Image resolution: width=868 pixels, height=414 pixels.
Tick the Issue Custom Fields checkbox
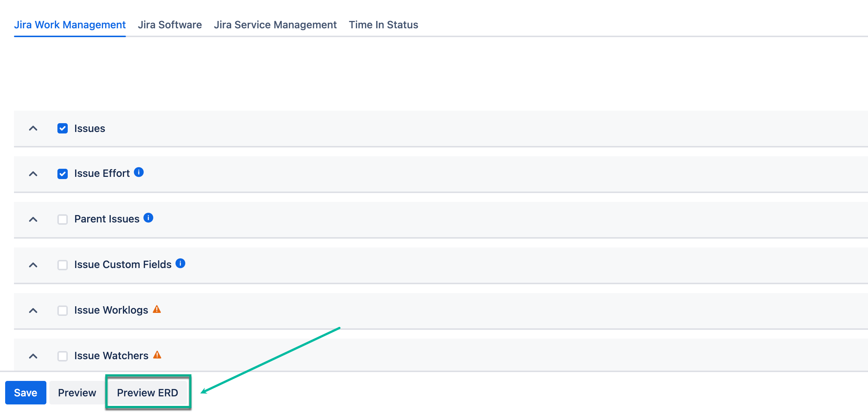pos(63,265)
